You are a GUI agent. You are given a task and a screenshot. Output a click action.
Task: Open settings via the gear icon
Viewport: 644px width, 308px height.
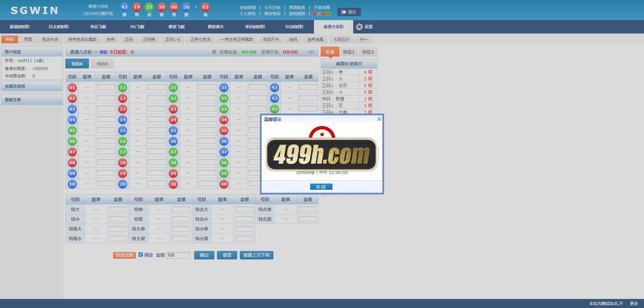coord(359,27)
